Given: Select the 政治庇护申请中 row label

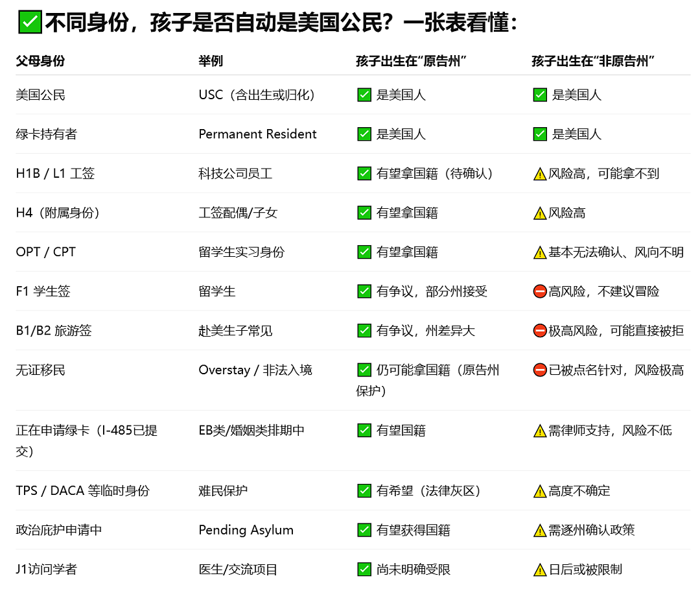Looking at the screenshot, I should [59, 530].
